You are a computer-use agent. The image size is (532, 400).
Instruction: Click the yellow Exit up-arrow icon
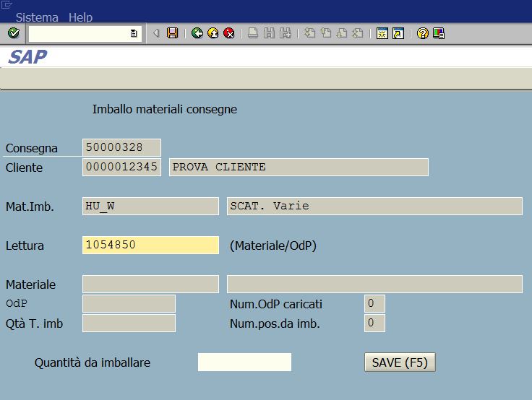coord(213,33)
